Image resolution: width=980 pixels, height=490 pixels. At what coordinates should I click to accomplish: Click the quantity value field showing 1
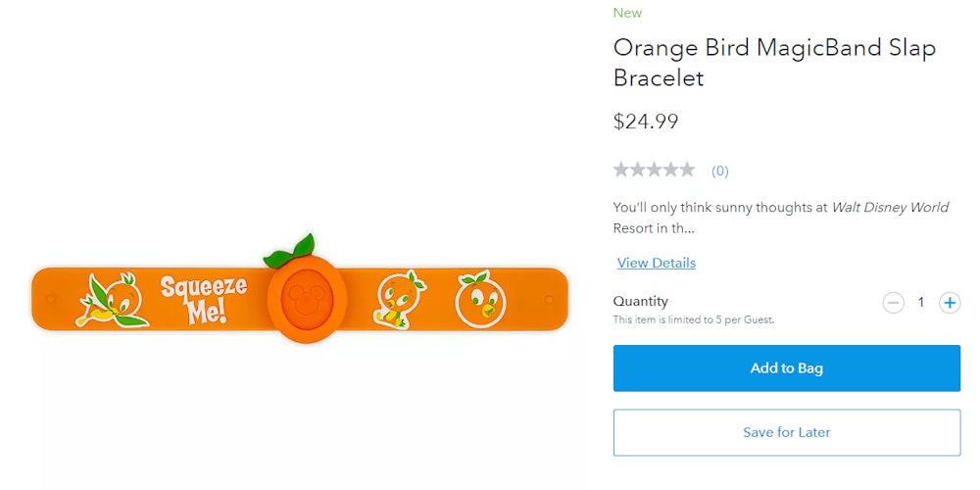(920, 303)
